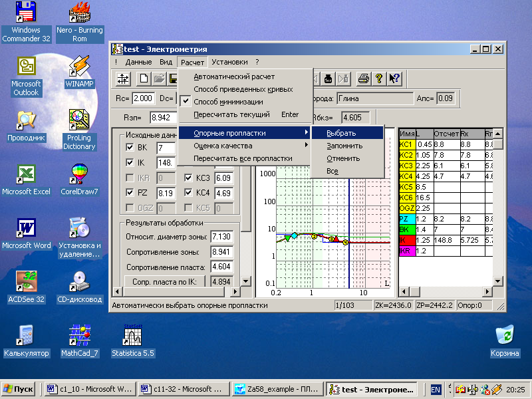532x399 pixels.
Task: Choose Способ приведенных кривых
Action: pyautogui.click(x=245, y=89)
